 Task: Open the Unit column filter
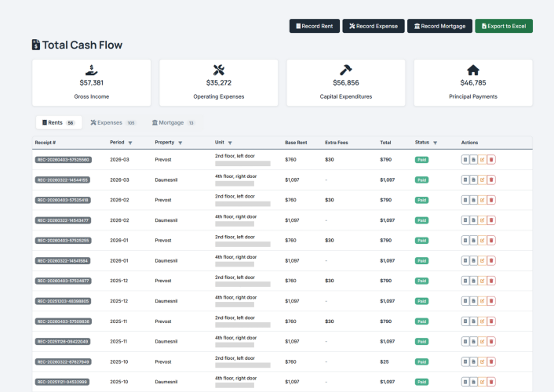229,143
